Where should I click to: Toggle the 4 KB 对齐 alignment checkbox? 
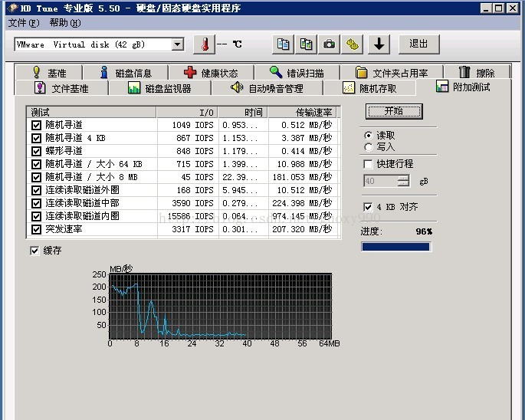368,207
